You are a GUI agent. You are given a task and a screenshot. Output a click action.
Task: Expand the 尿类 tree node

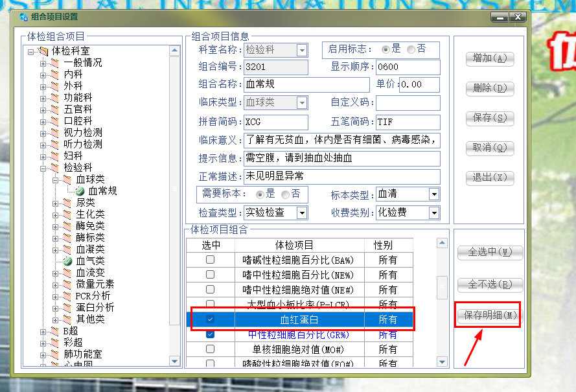pos(55,203)
